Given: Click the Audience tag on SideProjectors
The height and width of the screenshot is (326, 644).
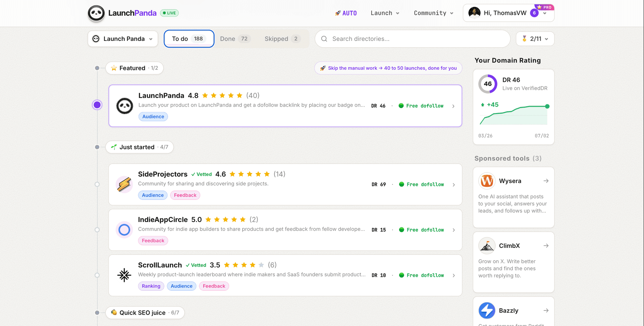Looking at the screenshot, I should coord(153,195).
